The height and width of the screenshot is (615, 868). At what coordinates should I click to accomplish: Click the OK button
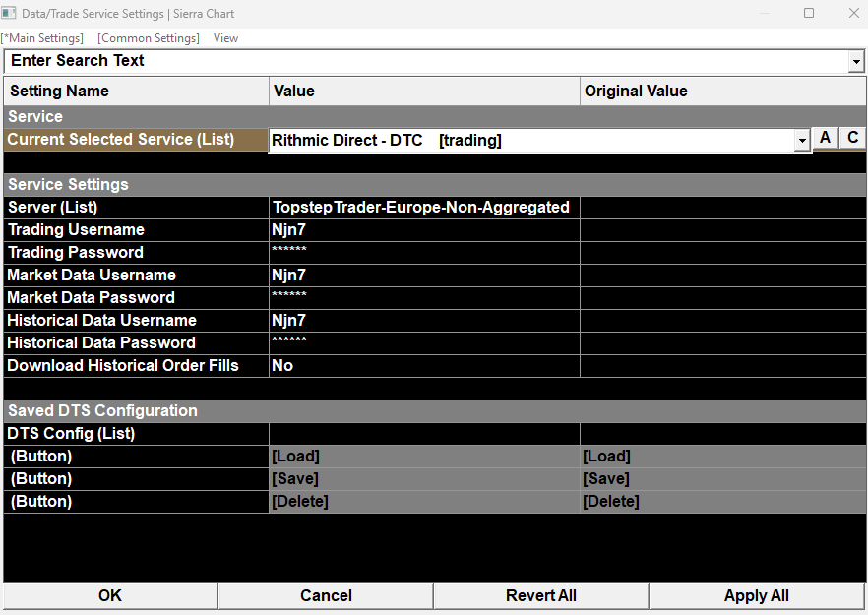[x=110, y=595]
